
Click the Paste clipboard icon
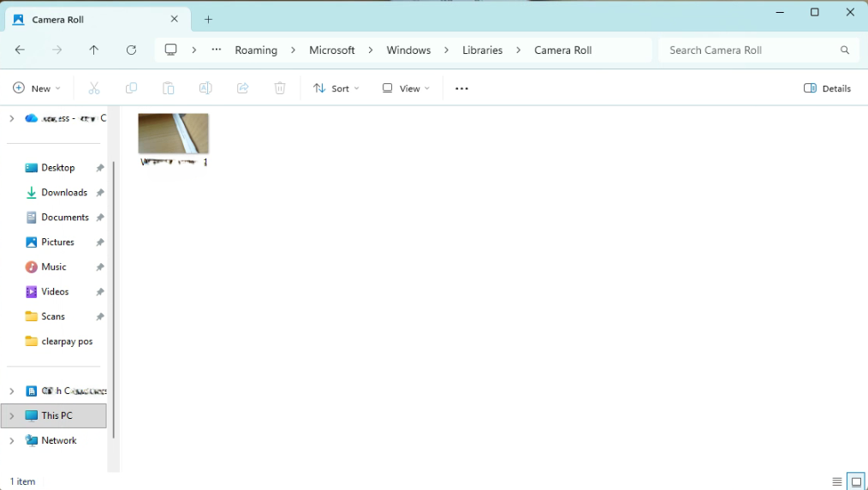(x=169, y=88)
